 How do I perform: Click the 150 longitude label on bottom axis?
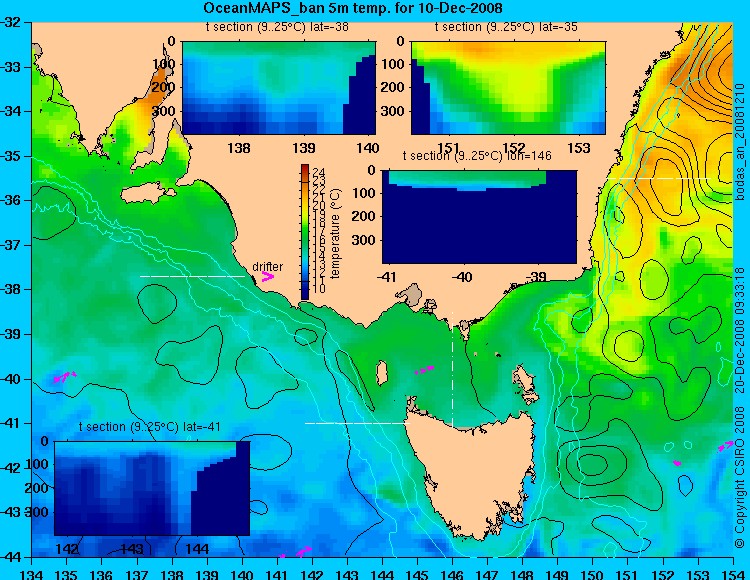tap(593, 574)
